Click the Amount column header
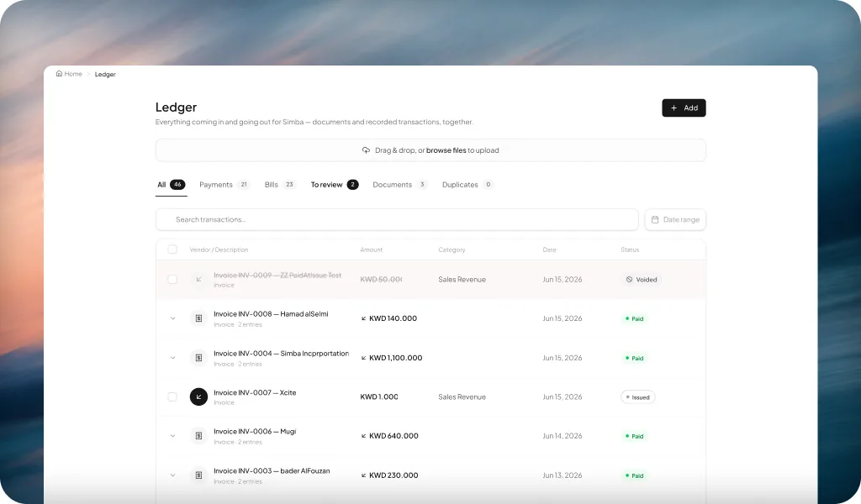 click(371, 249)
